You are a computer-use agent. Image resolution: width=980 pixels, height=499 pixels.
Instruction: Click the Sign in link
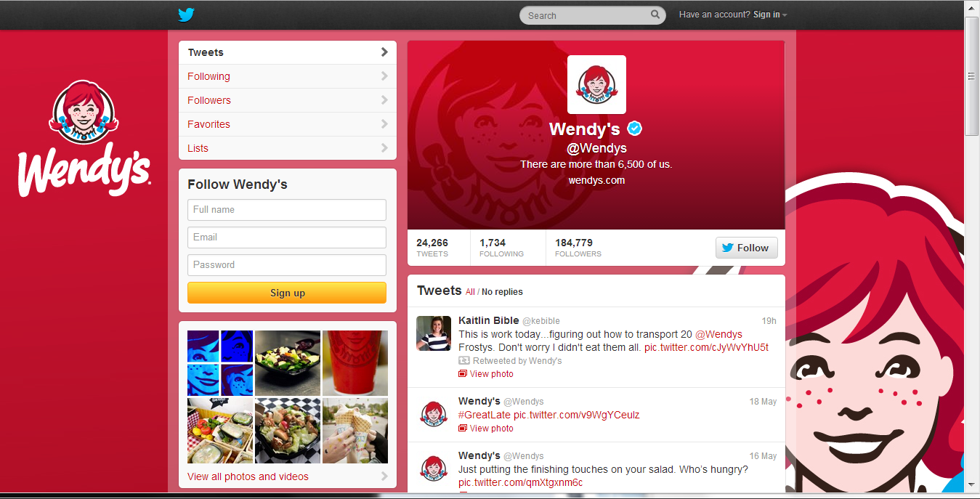(766, 15)
